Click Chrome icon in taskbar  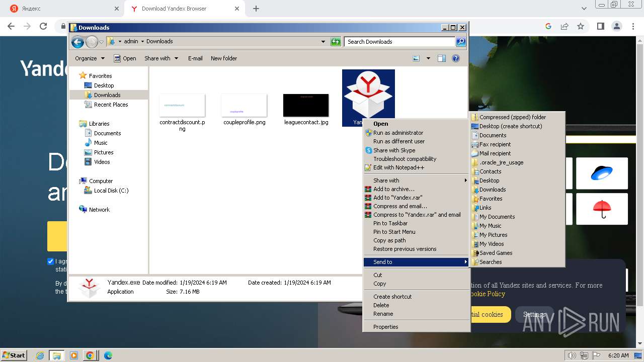point(90,355)
